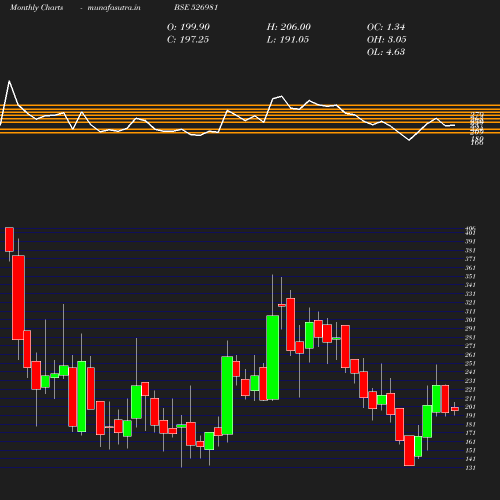Screen dimensions: 500x500
Task: Click the 221 price axis label
Action: pyautogui.click(x=470, y=389)
